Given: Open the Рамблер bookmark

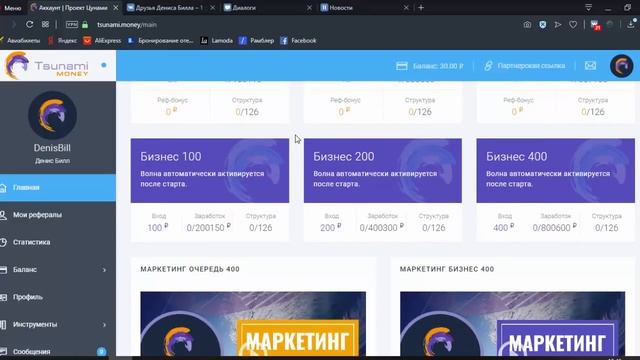Looking at the screenshot, I should pos(256,40).
